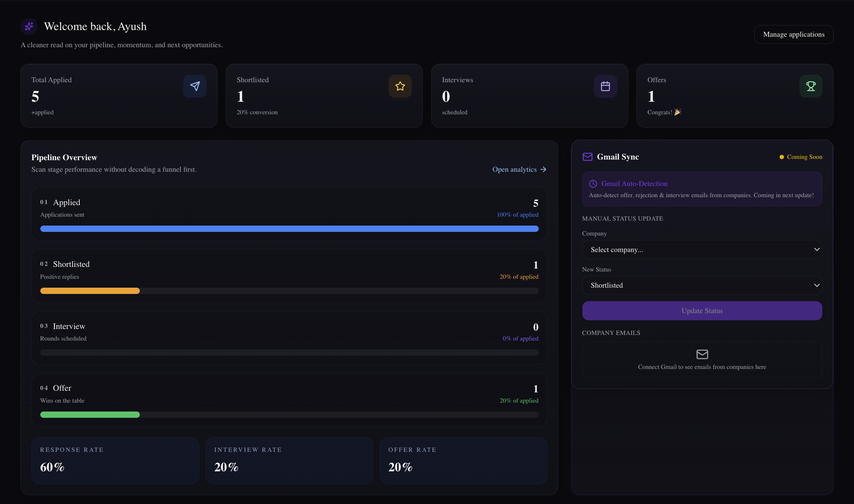Click the empty Interview progress bar

(289, 352)
